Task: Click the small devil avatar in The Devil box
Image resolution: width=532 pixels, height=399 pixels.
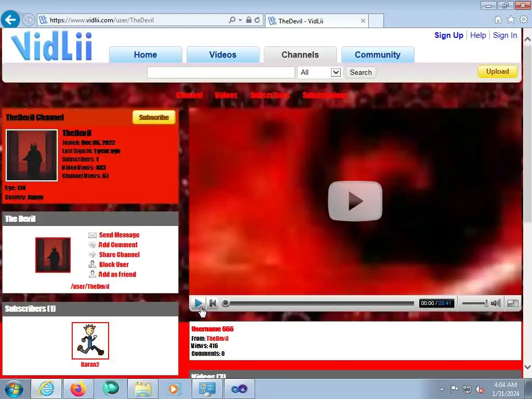Action: point(53,255)
